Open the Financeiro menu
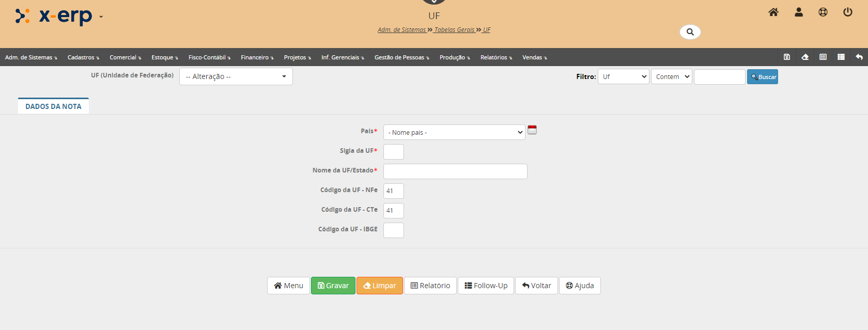Image resolution: width=868 pixels, height=330 pixels. [x=257, y=57]
